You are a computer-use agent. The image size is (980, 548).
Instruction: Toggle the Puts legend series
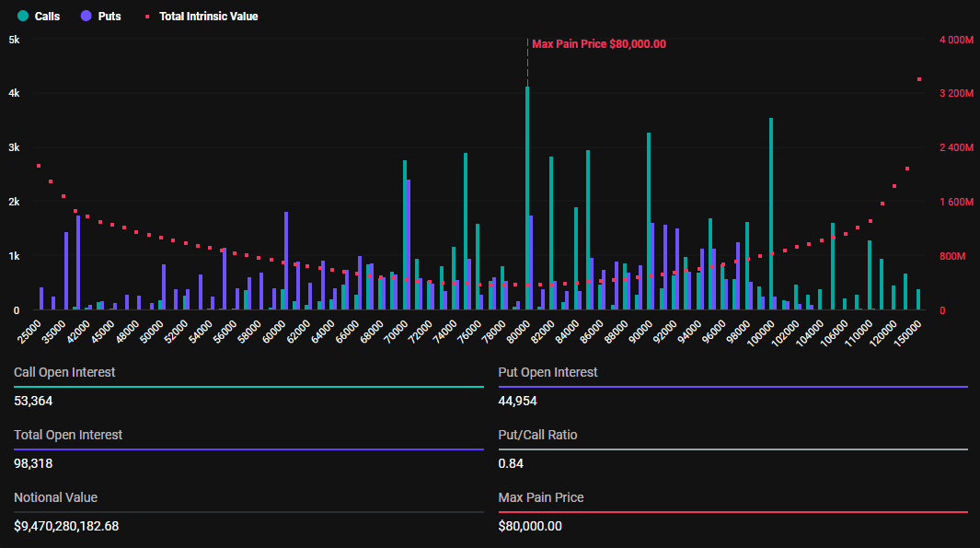(109, 16)
